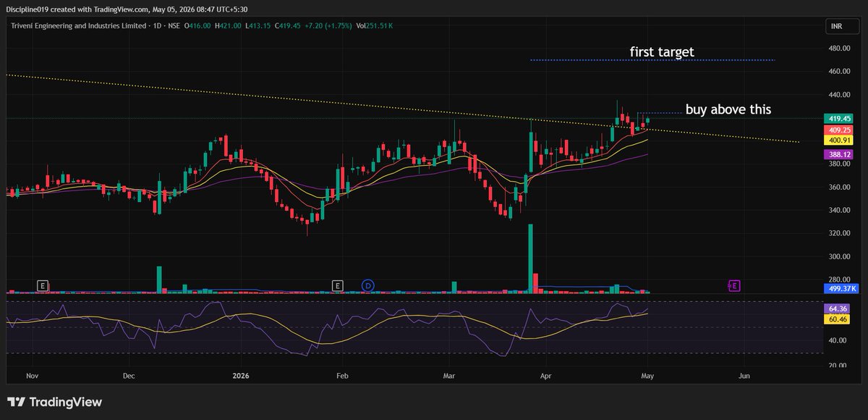
Task: Click the Mar label on time axis
Action: (x=449, y=377)
